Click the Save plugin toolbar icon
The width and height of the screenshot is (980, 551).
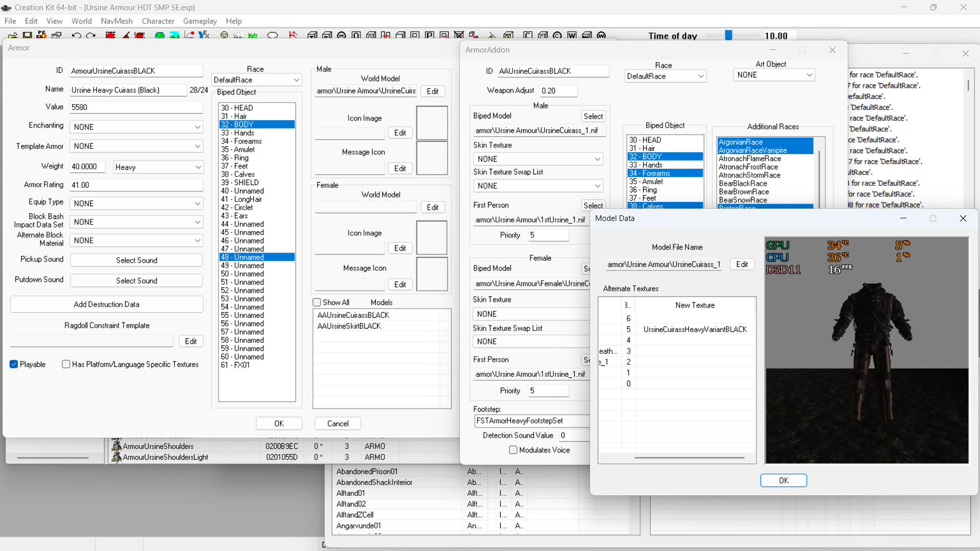click(28, 35)
